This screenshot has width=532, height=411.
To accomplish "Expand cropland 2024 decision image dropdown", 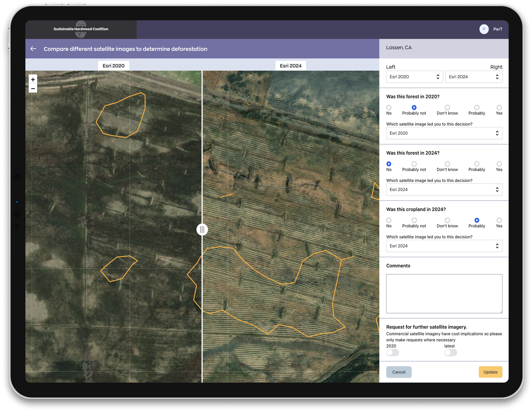I will pyautogui.click(x=444, y=246).
